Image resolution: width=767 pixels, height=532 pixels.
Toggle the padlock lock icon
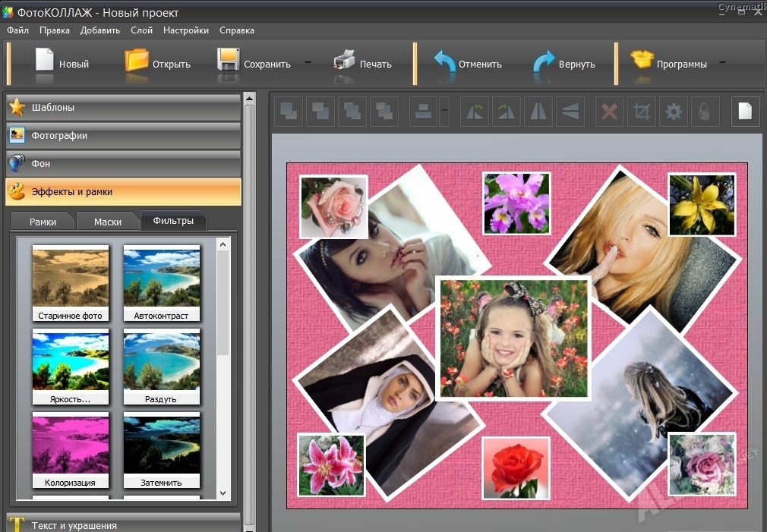705,112
